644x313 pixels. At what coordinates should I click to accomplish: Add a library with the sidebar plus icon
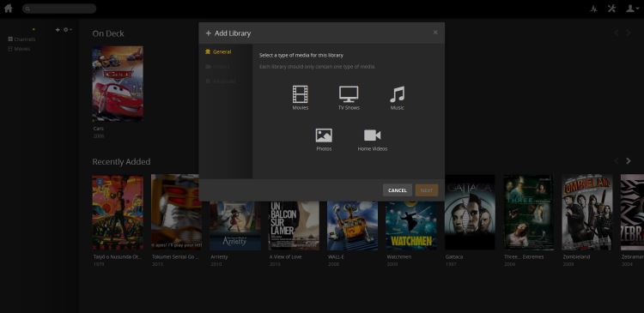(58, 29)
